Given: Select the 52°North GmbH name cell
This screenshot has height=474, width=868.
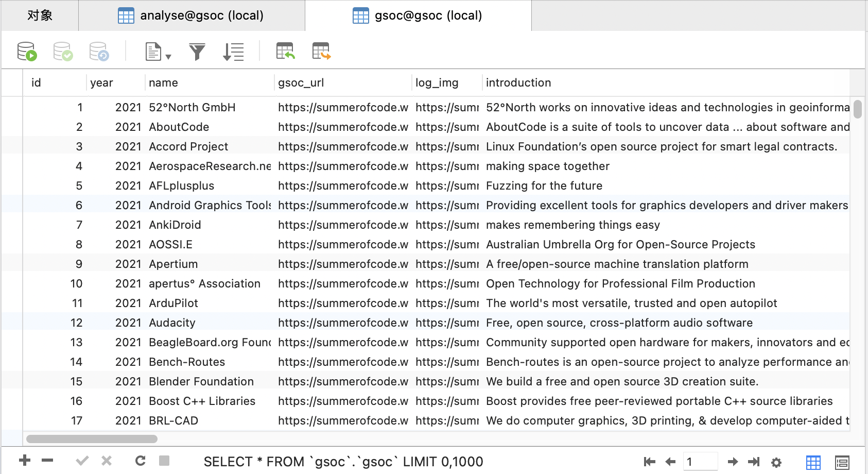Looking at the screenshot, I should click(x=210, y=107).
